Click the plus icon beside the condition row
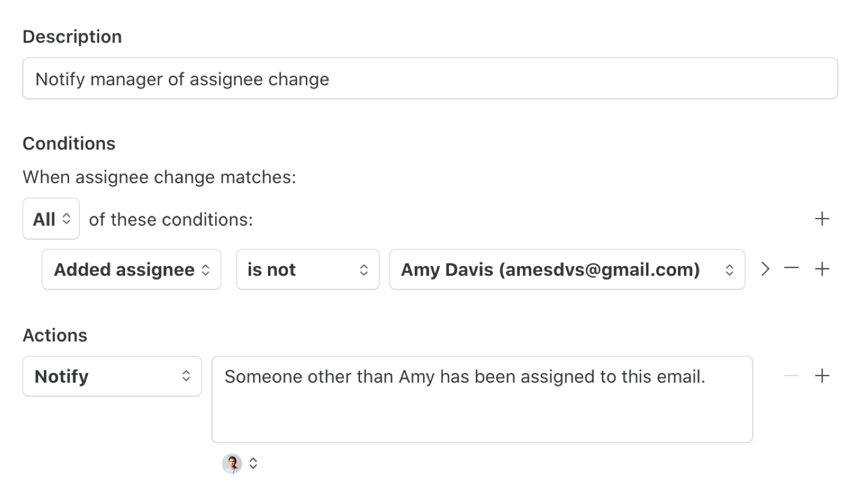This screenshot has width=863, height=504. click(822, 269)
